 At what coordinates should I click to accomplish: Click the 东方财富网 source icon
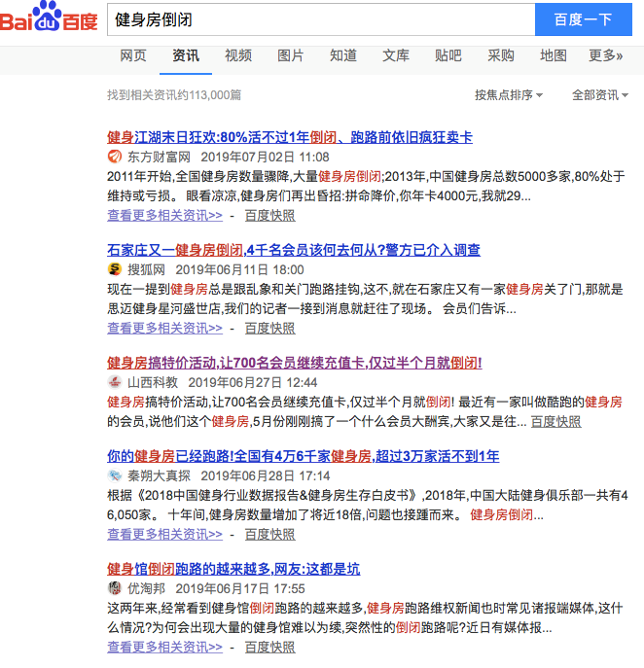(x=114, y=157)
